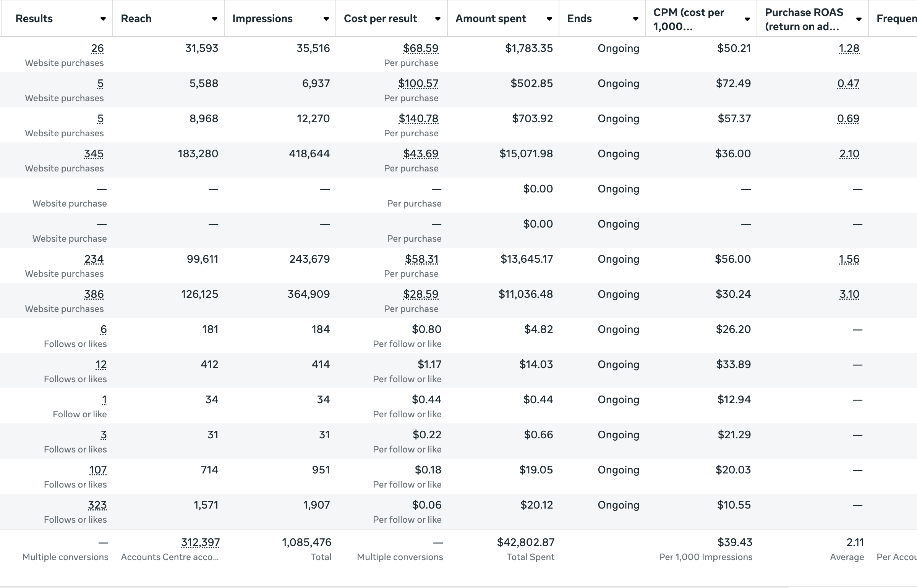
Task: Click the Cost per result header label
Action: click(x=380, y=19)
